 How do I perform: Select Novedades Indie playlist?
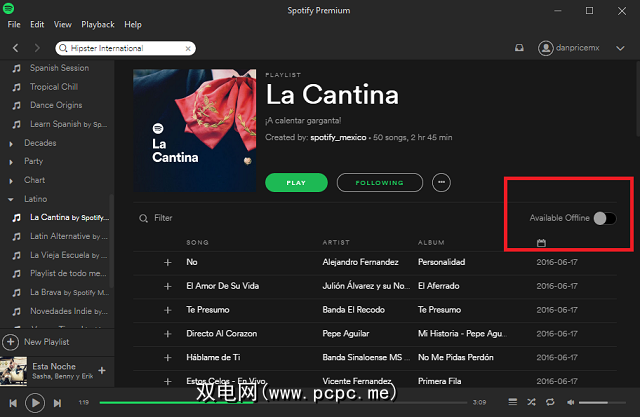pos(69,311)
